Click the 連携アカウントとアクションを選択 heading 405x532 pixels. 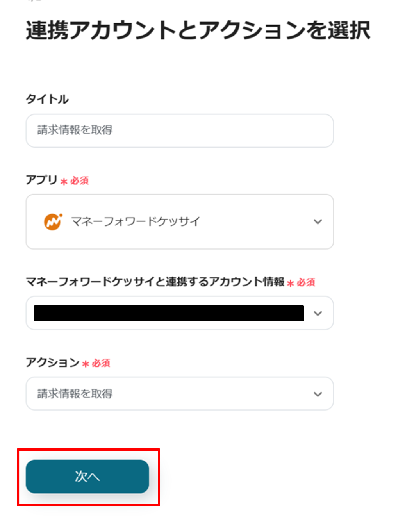198,30
